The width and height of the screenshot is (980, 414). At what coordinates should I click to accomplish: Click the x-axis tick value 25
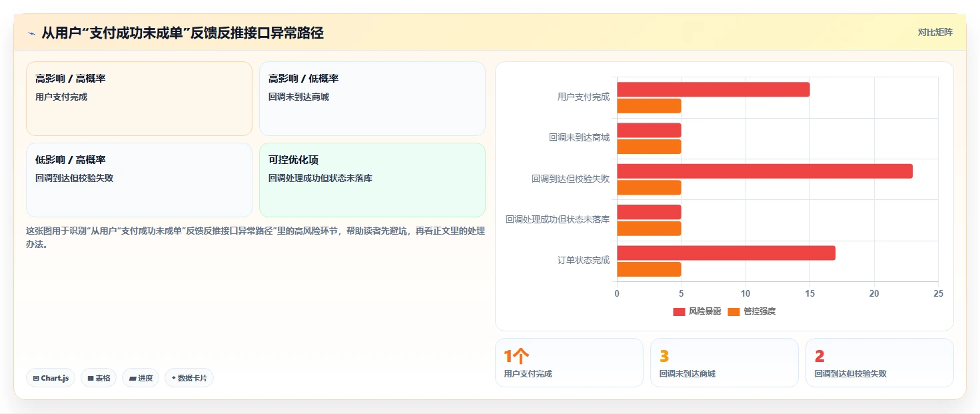click(938, 293)
